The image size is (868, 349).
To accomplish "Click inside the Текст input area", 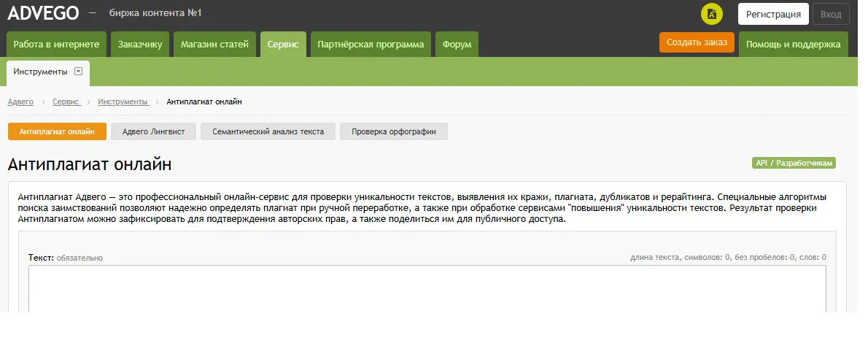I will click(x=427, y=288).
